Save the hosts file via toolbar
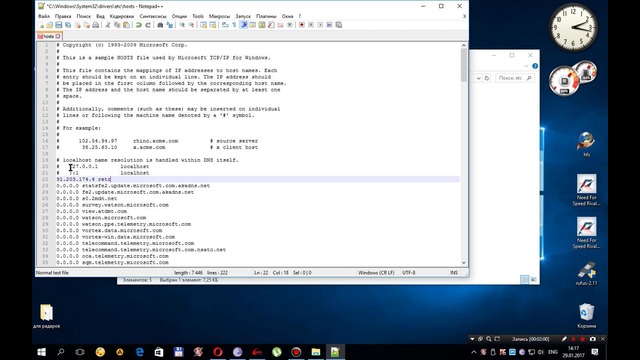640x360 pixels. point(59,25)
